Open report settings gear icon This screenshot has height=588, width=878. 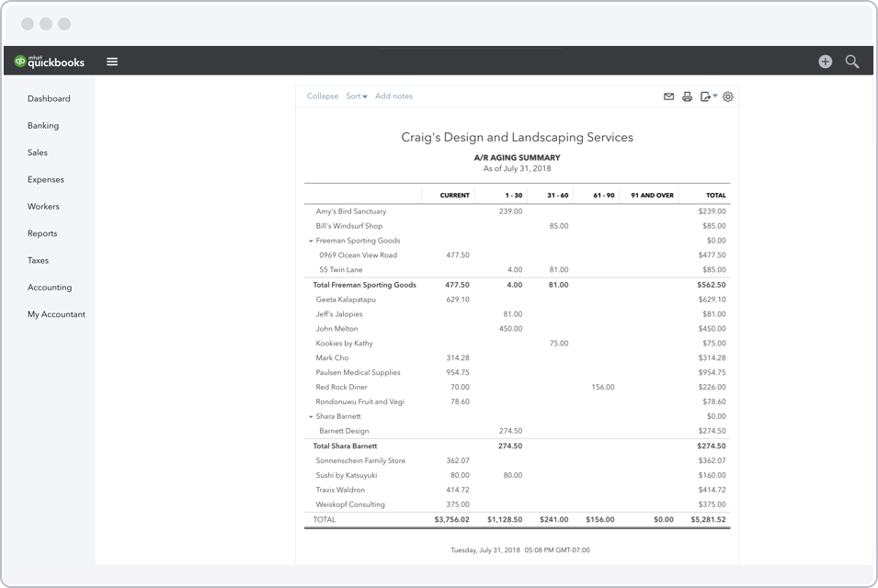click(x=728, y=96)
